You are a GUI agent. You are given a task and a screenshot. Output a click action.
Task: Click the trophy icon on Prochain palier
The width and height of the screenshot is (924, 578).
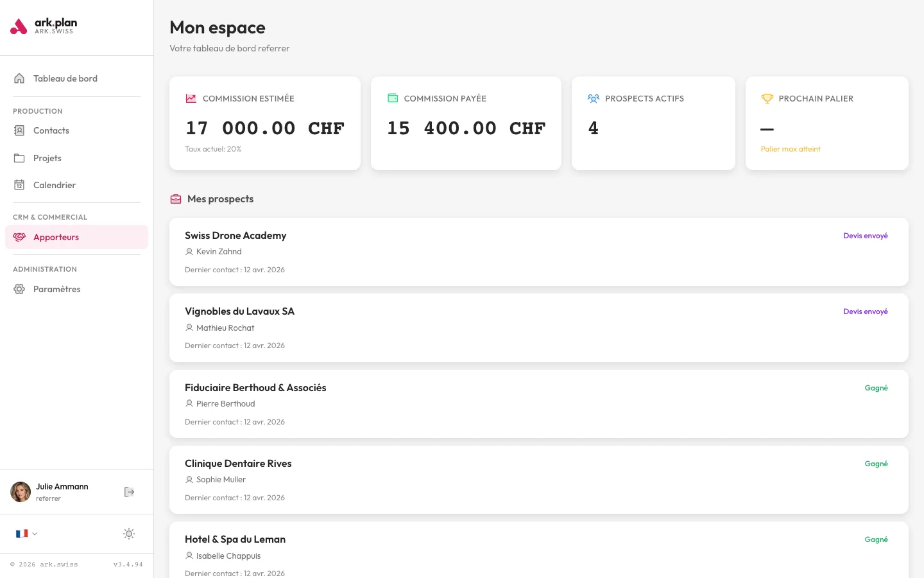[x=767, y=98]
